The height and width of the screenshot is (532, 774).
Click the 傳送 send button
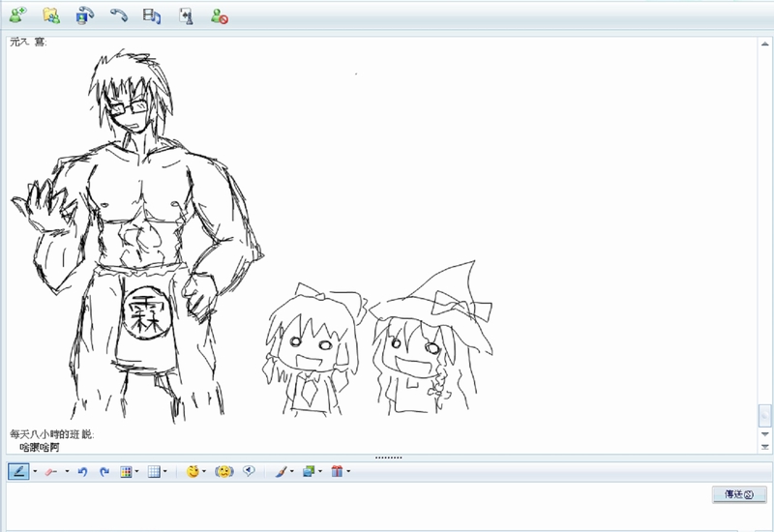(739, 494)
